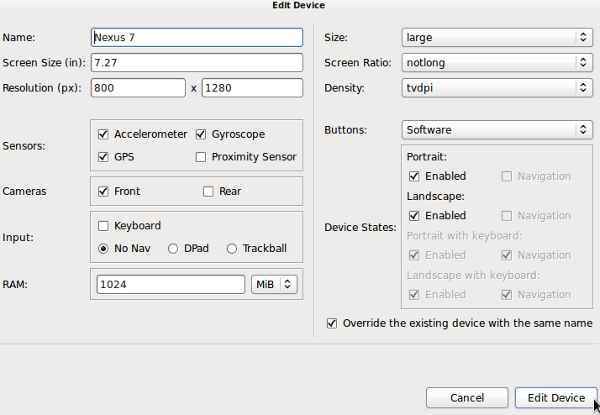The width and height of the screenshot is (600, 415).
Task: Uncheck the Front camera option
Action: pos(103,191)
